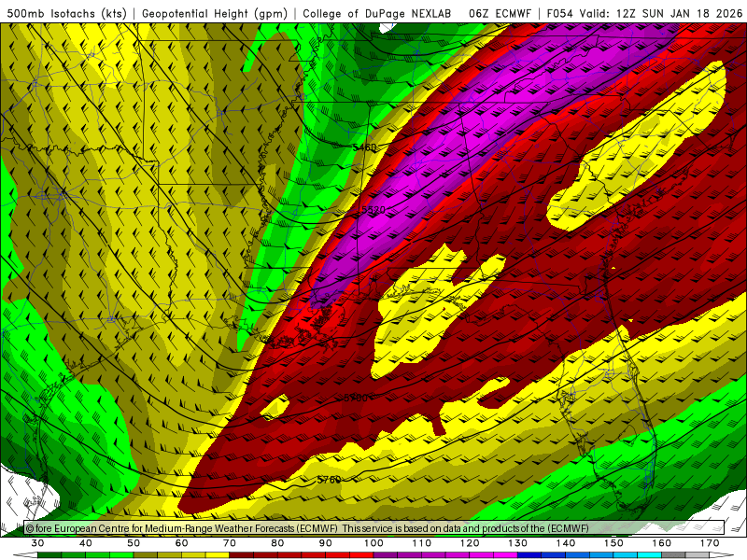Pick the bright magenta swatch in the color bar
This screenshot has width=747, height=560.
pyautogui.click(x=505, y=555)
